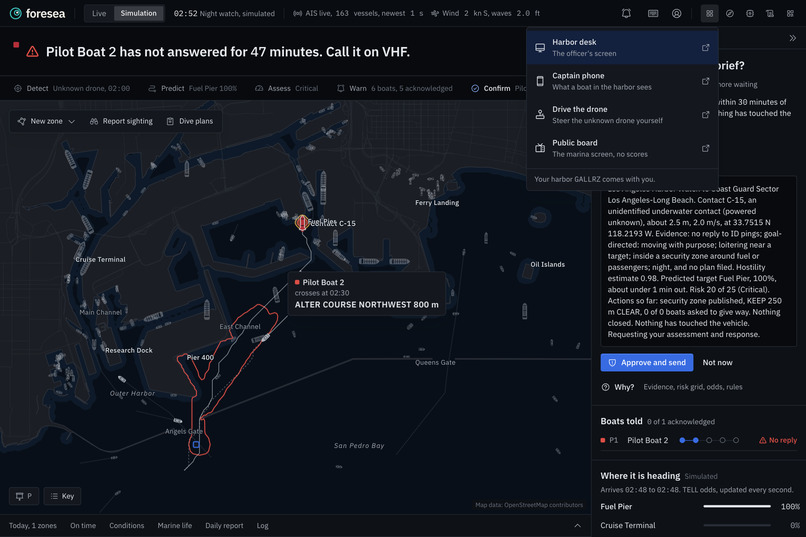Open Public board external link icon

coord(705,148)
